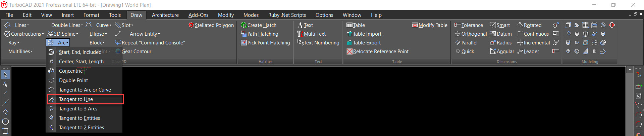This screenshot has height=136, width=644.
Task: Click the vertical scrollbar up arrow
Action: coord(630,69)
